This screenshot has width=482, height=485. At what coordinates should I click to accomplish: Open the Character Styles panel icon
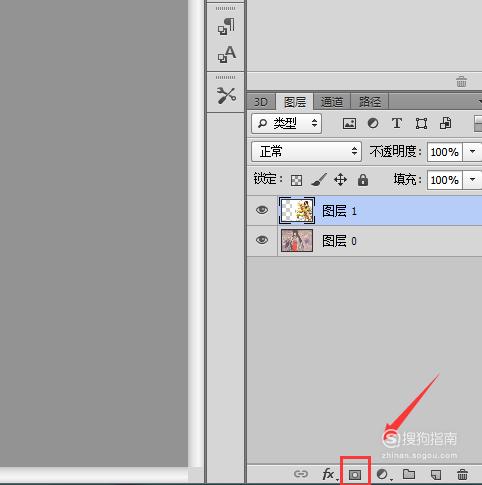tap(227, 54)
